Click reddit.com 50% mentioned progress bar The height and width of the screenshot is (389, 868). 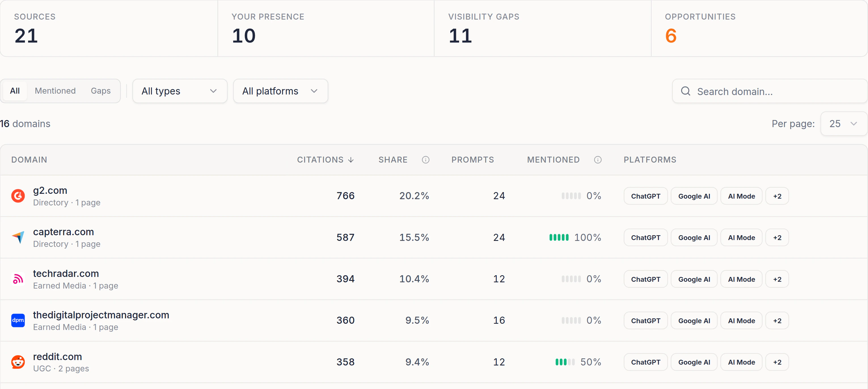[565, 362]
